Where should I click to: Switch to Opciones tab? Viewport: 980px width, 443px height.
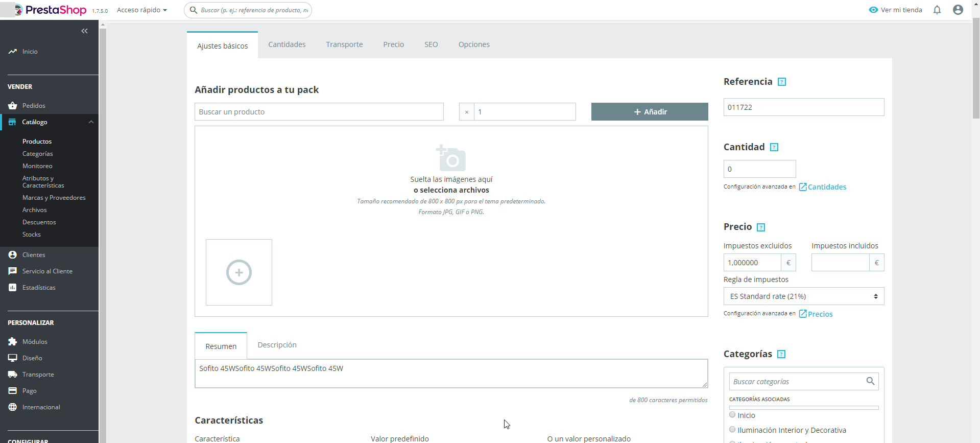point(474,44)
